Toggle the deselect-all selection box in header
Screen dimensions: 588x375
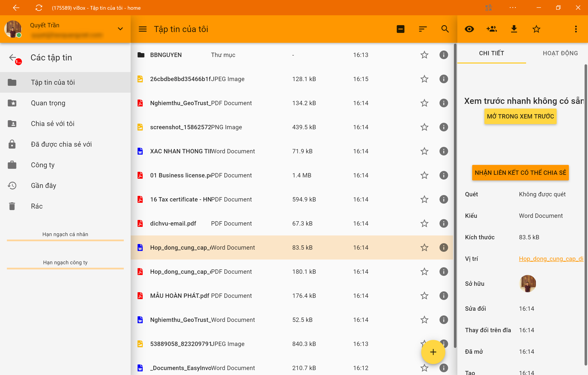(400, 29)
